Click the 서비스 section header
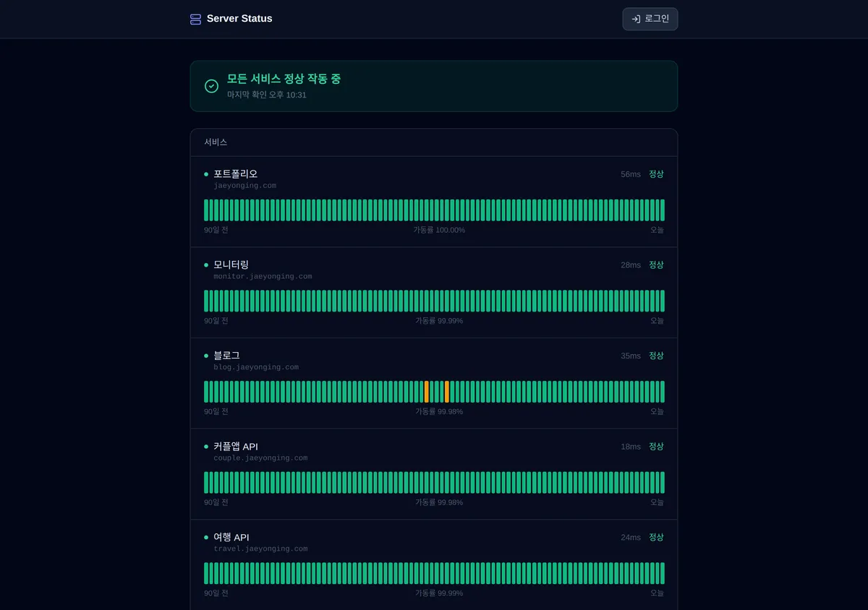The width and height of the screenshot is (868, 610). click(x=216, y=142)
